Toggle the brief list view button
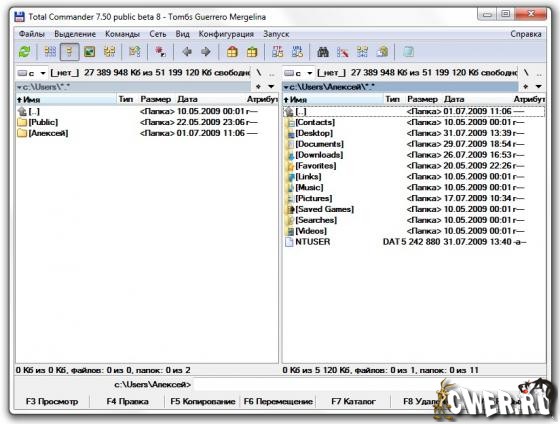 point(50,52)
